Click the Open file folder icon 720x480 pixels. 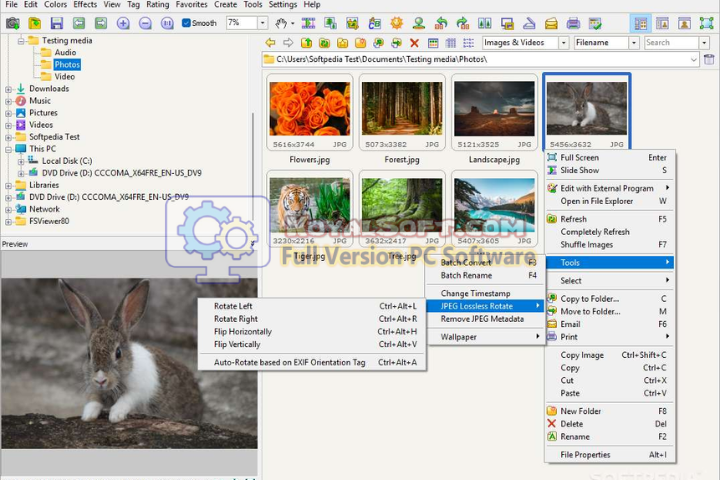click(34, 23)
